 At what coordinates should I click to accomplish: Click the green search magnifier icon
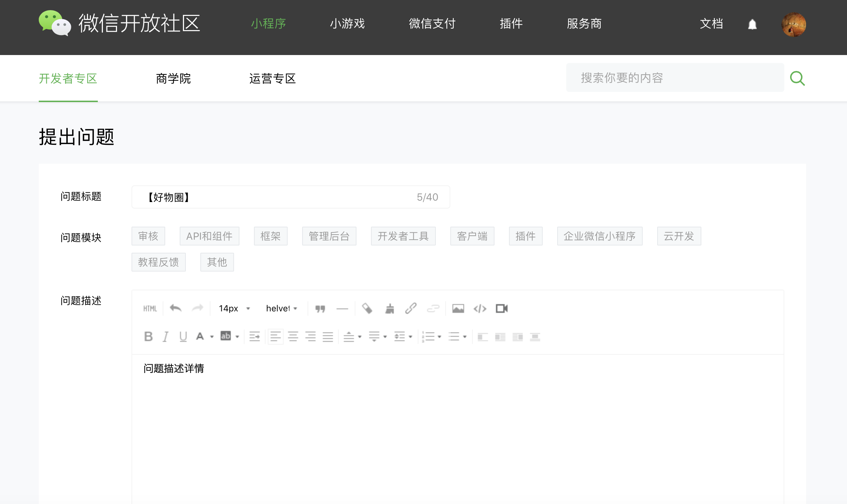(797, 78)
